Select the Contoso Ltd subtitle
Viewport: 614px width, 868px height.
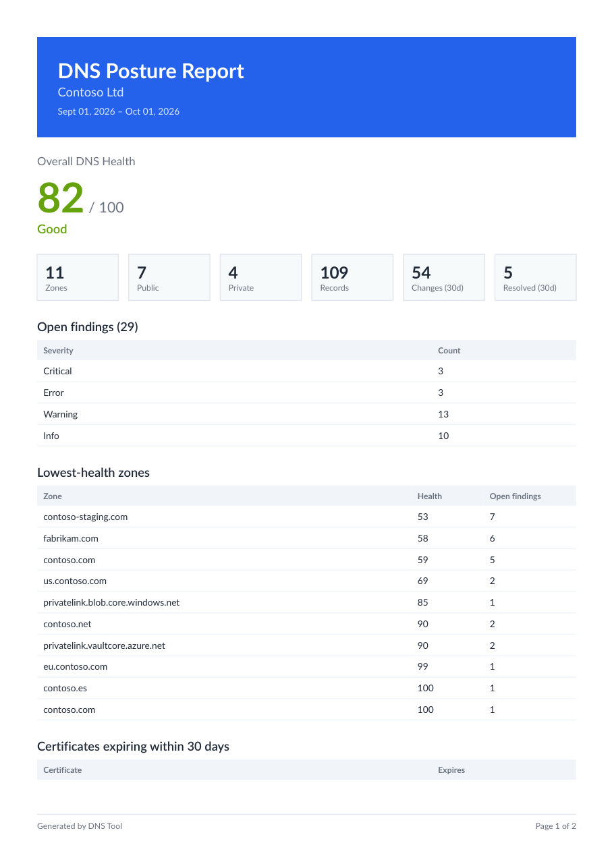click(x=90, y=92)
